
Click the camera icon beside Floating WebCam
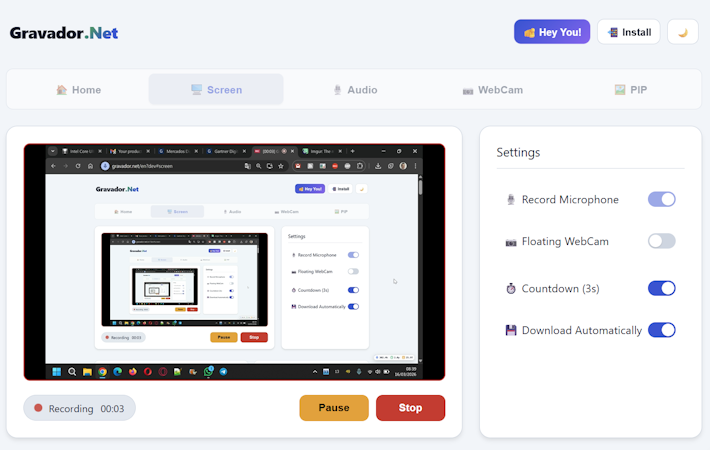511,243
